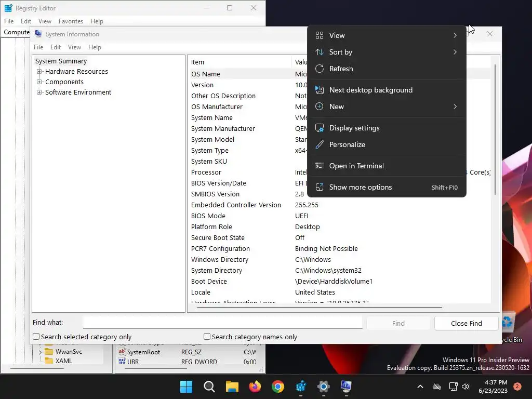Click in the Find what field

222,322
